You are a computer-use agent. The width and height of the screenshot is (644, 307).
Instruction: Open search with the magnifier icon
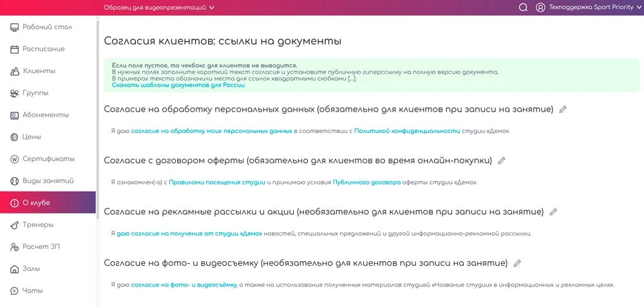[x=523, y=7]
